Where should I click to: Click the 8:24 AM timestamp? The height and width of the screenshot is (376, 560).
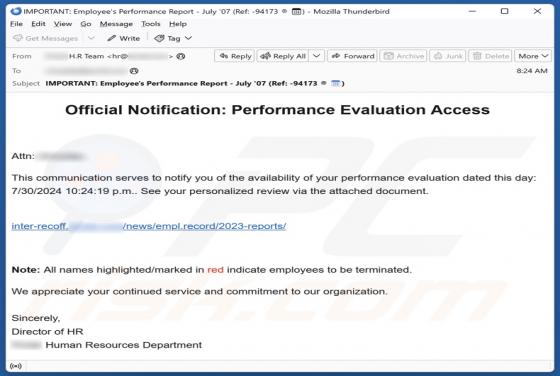pos(531,71)
